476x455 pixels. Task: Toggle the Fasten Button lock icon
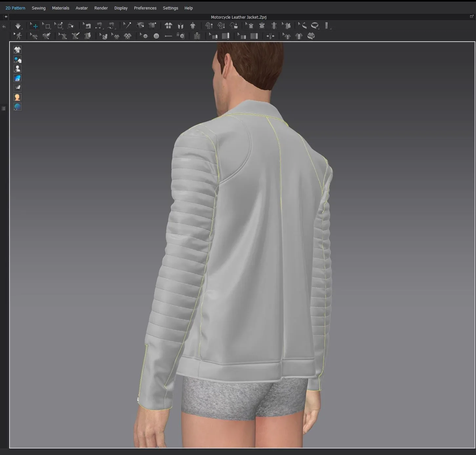181,36
